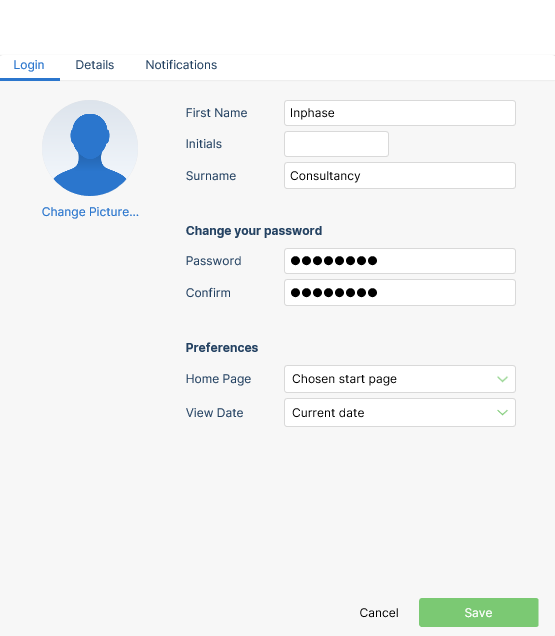This screenshot has width=555, height=636.
Task: Switch to the Login tab
Action: pyautogui.click(x=29, y=65)
